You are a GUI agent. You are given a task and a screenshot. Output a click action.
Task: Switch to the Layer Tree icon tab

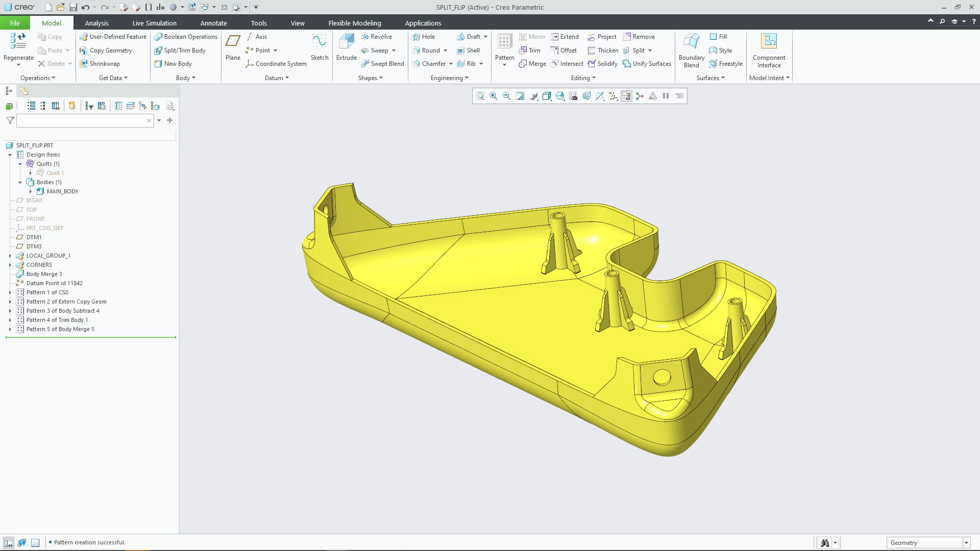(23, 91)
